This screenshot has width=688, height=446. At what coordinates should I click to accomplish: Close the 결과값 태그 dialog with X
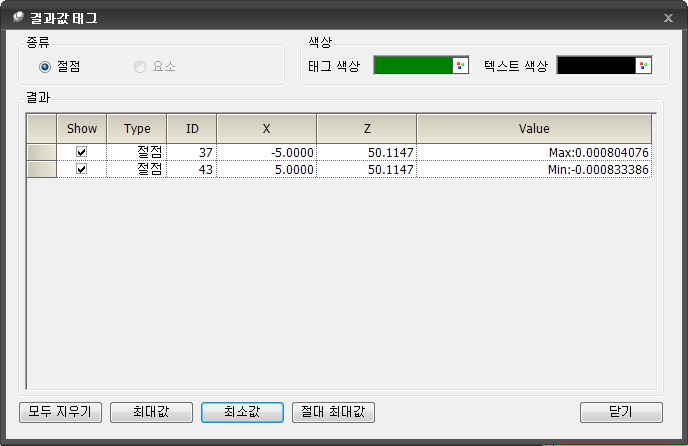point(668,18)
